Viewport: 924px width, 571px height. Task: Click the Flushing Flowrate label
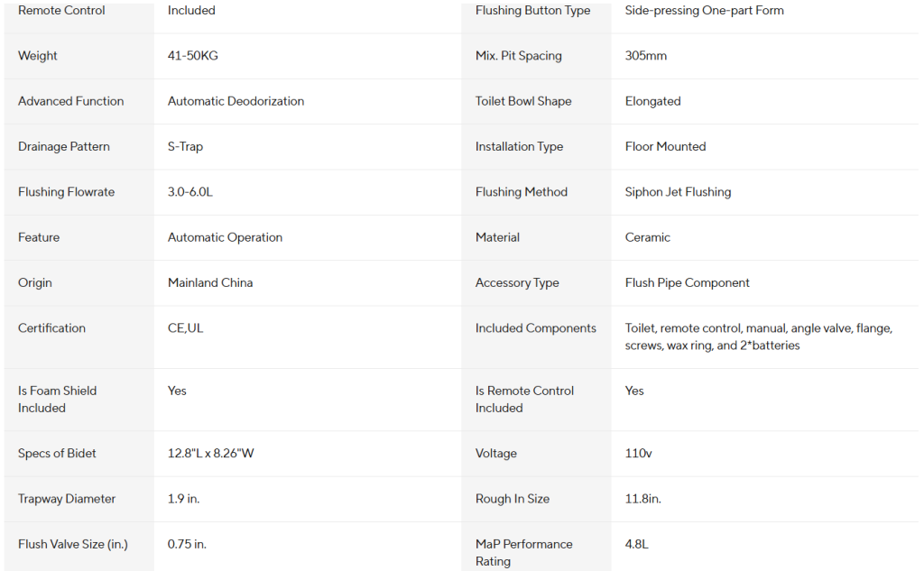66,191
